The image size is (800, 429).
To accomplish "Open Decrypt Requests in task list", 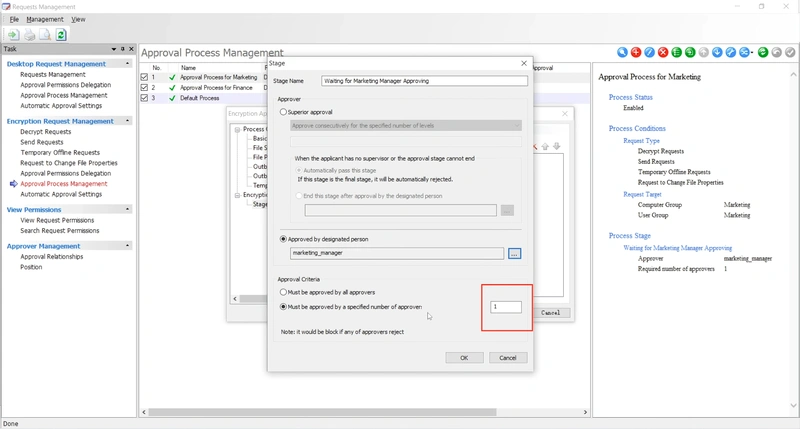I will coord(46,132).
